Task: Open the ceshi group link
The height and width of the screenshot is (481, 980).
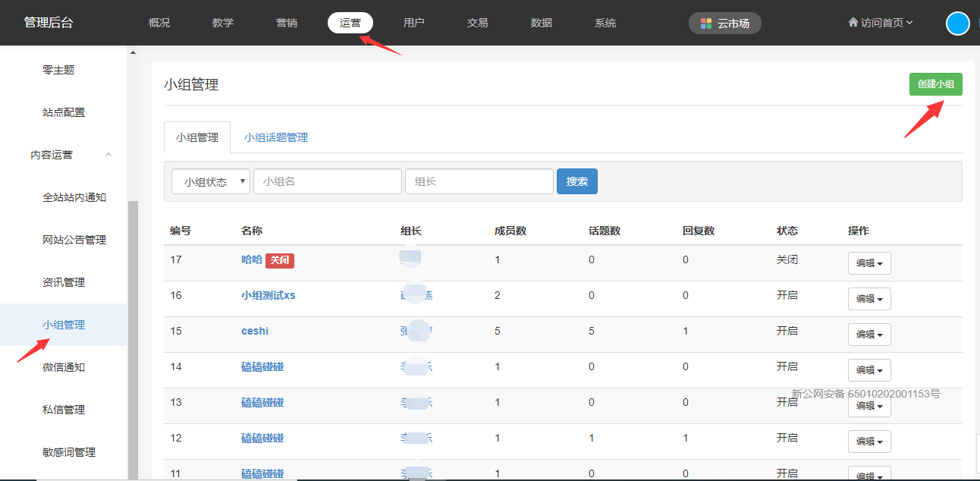Action: coord(255,331)
